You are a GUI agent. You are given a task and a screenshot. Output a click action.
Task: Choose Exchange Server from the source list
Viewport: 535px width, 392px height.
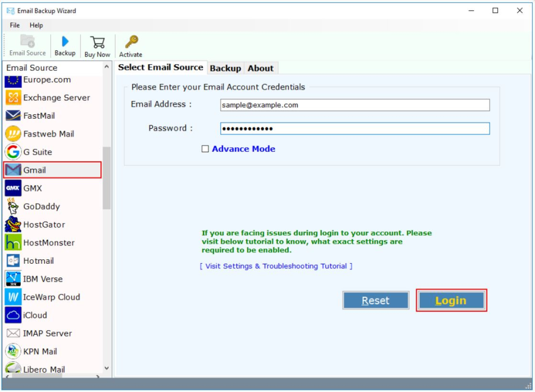(x=56, y=98)
